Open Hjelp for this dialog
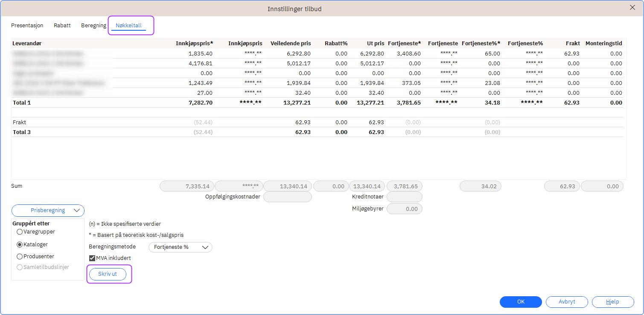The image size is (644, 315). tap(612, 302)
